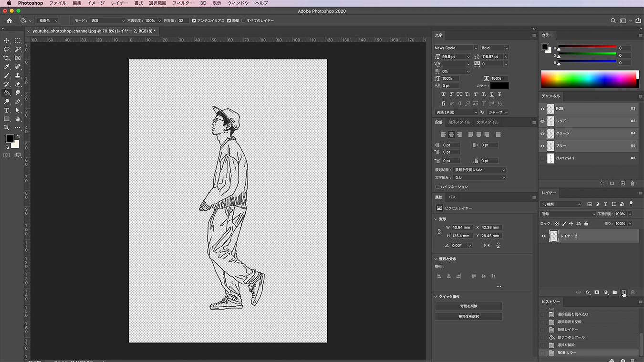
Task: Select the Clone Stamp tool
Action: pos(18,75)
